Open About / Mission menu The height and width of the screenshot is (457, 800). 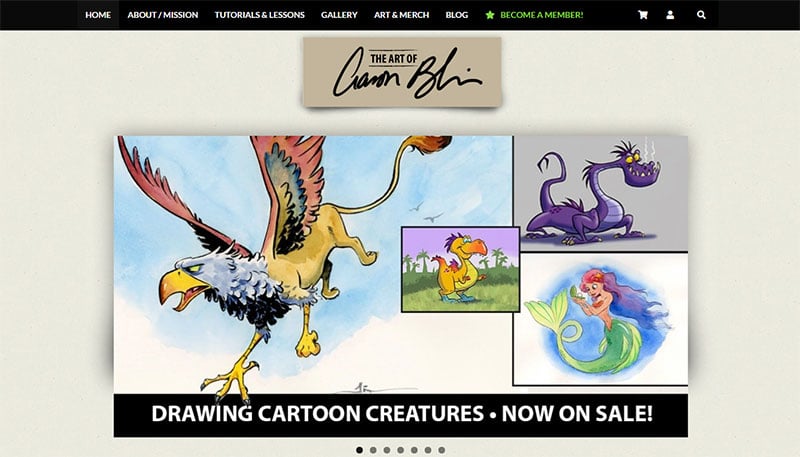[x=163, y=15]
